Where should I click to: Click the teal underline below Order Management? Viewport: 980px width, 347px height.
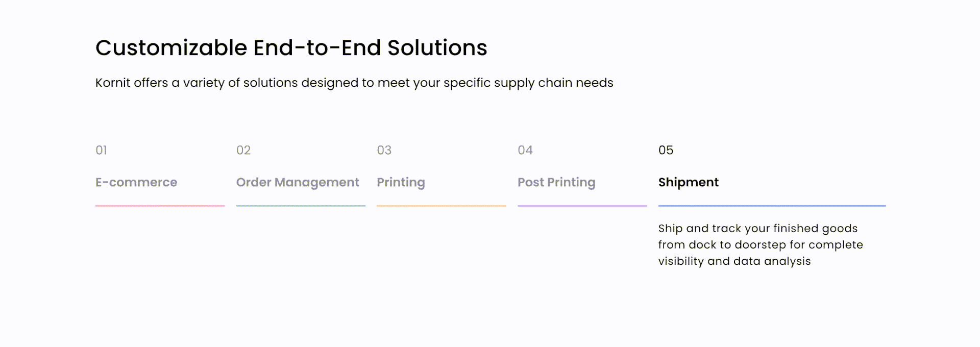point(301,206)
